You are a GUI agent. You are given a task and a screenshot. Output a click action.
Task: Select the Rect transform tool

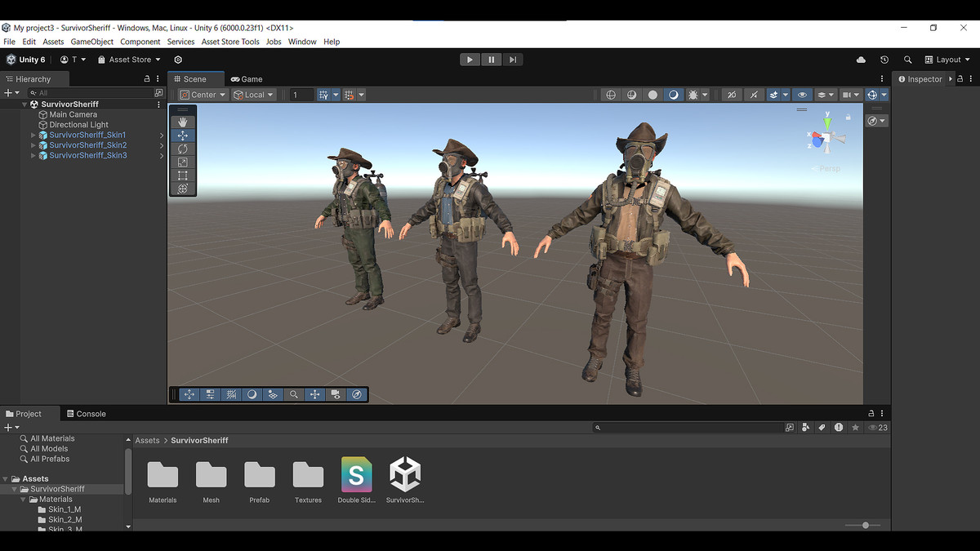(183, 176)
